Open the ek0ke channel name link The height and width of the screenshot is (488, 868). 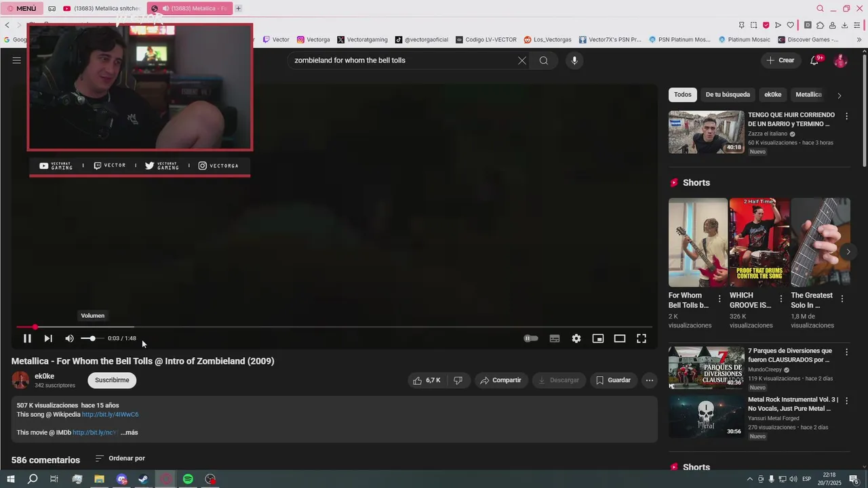(x=45, y=376)
